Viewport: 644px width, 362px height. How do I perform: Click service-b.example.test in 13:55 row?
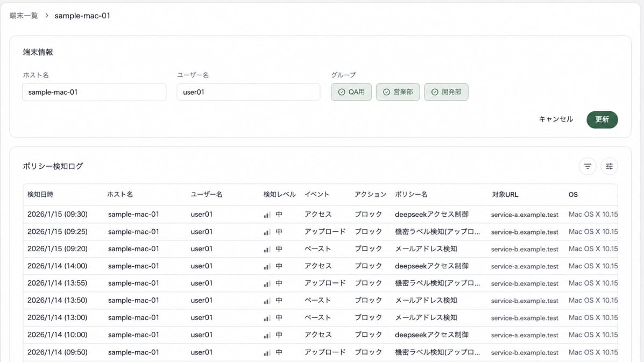coord(525,283)
